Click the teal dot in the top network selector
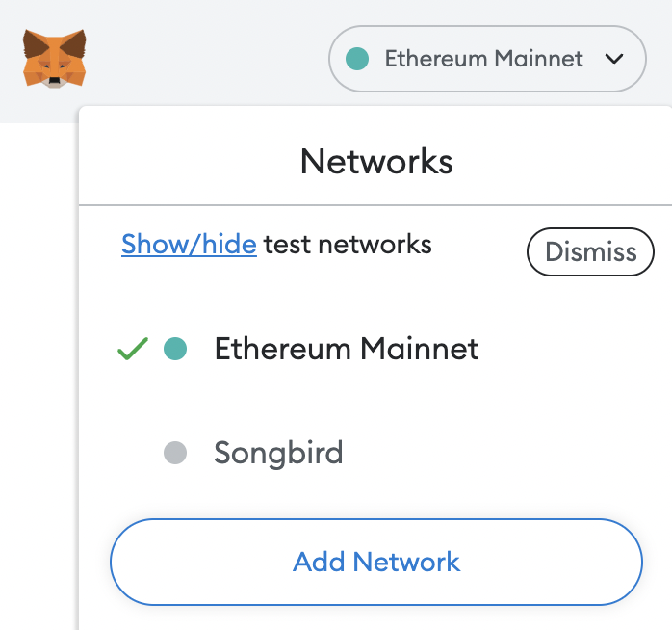672x630 pixels. click(356, 59)
